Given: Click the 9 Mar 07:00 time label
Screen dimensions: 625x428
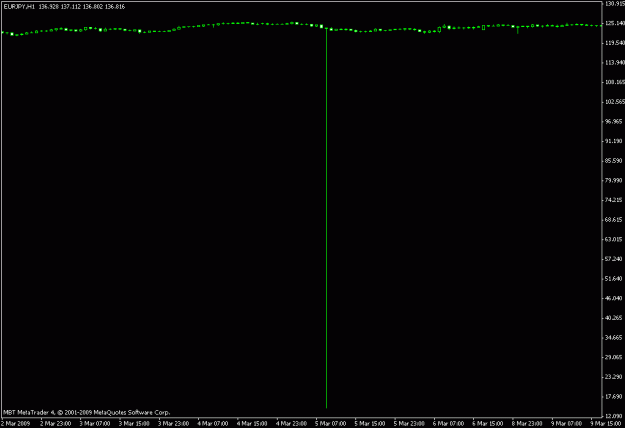Looking at the screenshot, I should [566, 423].
